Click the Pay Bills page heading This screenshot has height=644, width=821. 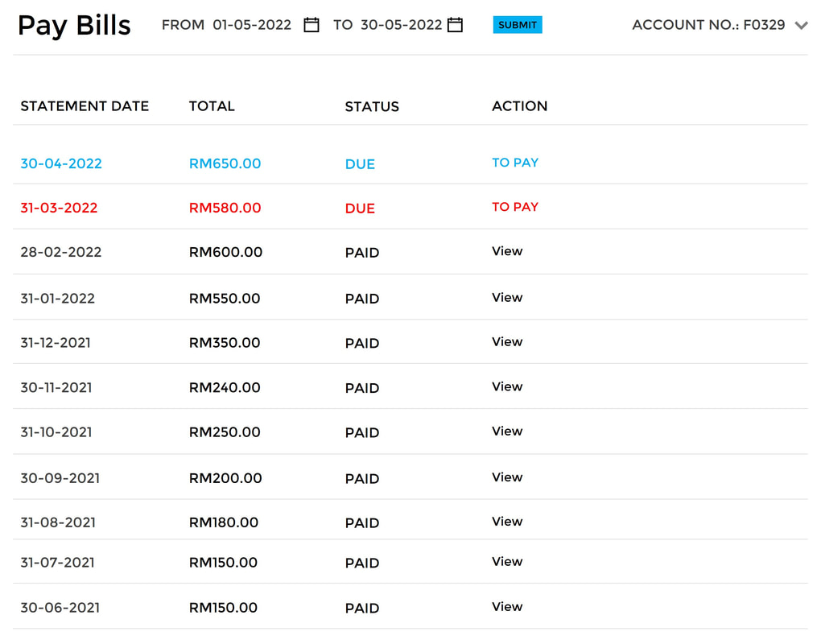click(x=74, y=26)
